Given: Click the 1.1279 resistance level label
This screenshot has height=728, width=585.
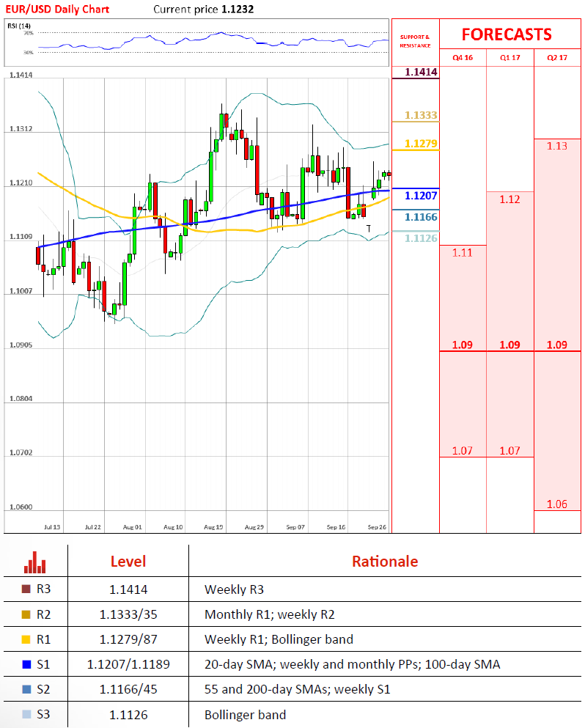Looking at the screenshot, I should pyautogui.click(x=421, y=144).
